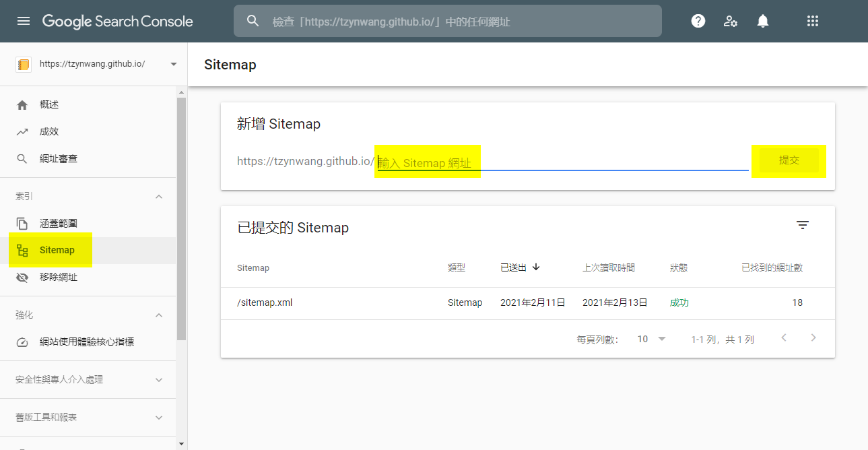Click the 已找到的網址數 column header
Screen dimensions: 868x450
[x=772, y=267]
